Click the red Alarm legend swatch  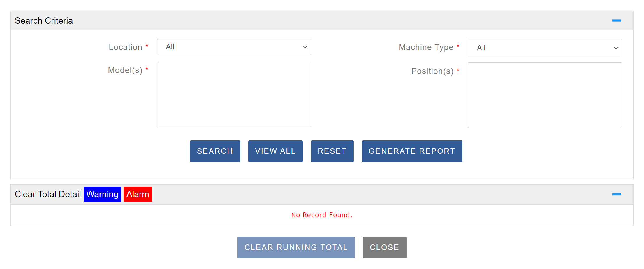[x=138, y=194]
